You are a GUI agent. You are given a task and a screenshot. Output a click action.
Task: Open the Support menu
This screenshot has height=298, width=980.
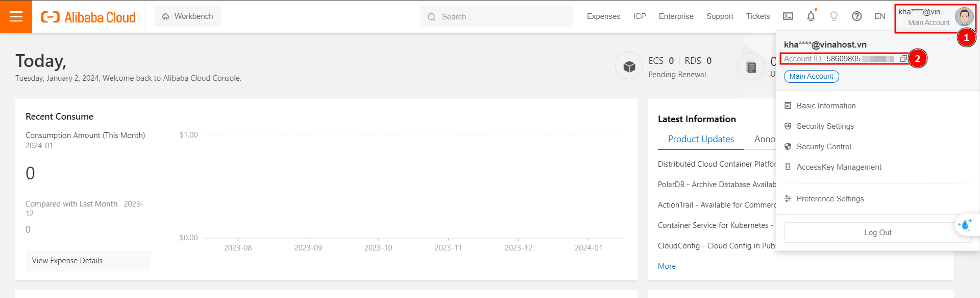720,16
